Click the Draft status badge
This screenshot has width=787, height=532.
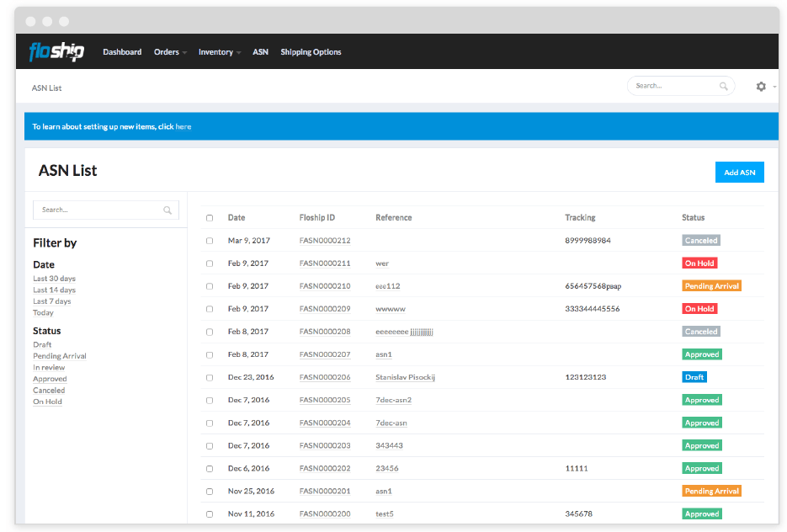(694, 377)
